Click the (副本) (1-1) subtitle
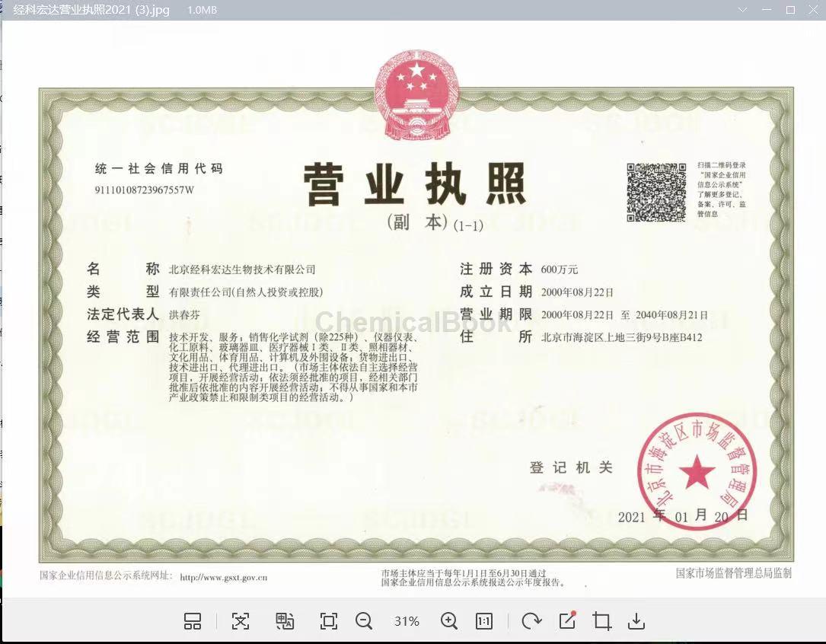The height and width of the screenshot is (644, 826). pyautogui.click(x=435, y=223)
